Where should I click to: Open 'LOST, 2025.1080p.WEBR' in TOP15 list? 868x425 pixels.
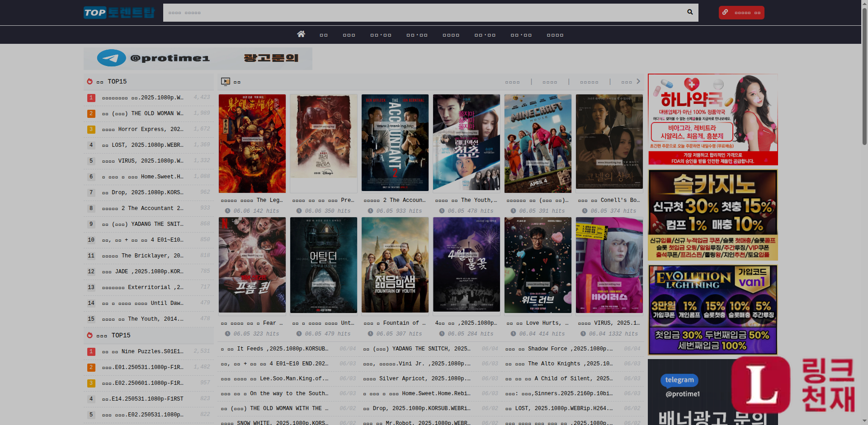point(143,145)
